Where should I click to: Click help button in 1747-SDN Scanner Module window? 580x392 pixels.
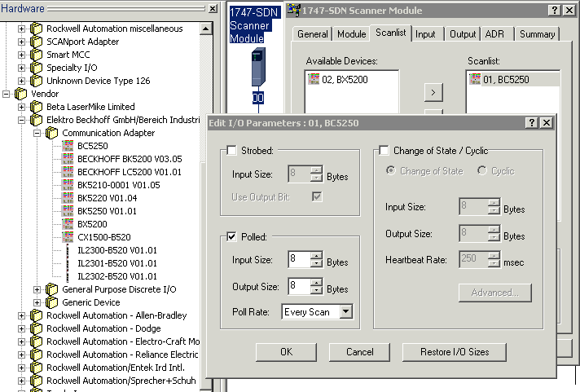pyautogui.click(x=554, y=11)
